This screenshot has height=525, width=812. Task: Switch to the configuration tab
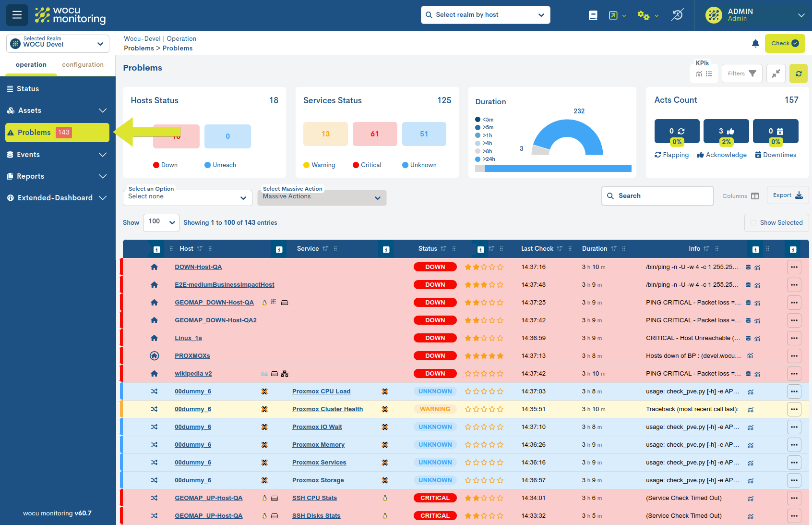coord(83,65)
